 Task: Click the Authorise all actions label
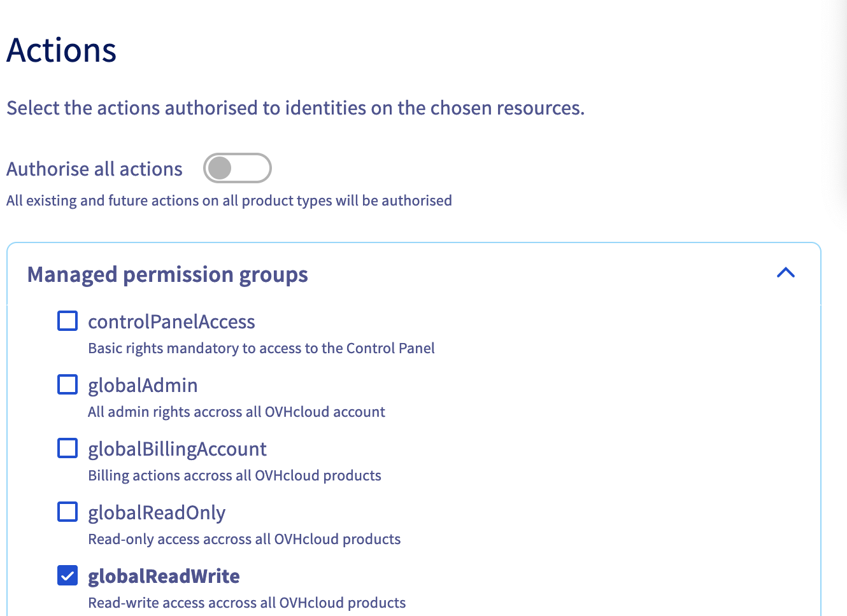(94, 169)
